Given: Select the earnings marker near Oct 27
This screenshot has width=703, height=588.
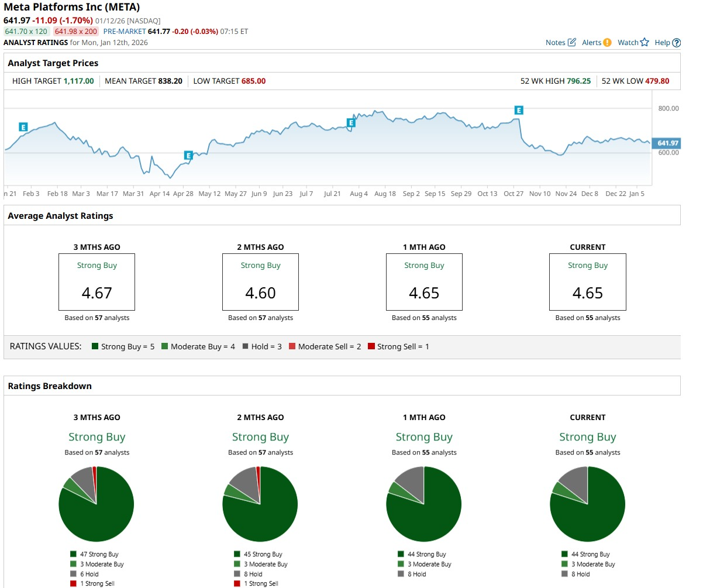Looking at the screenshot, I should [x=518, y=110].
